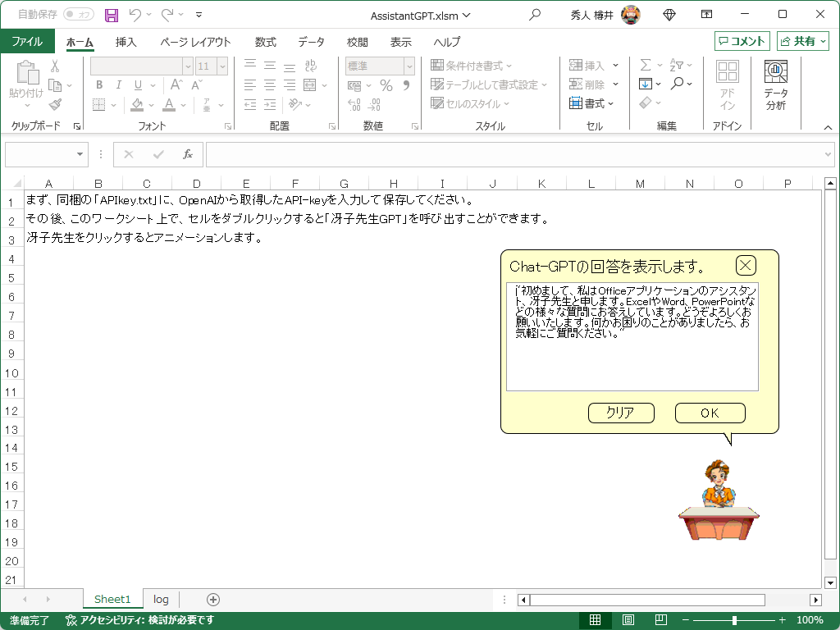Click the Increase font size icon
Image resolution: width=840 pixels, height=630 pixels.
pos(176,84)
